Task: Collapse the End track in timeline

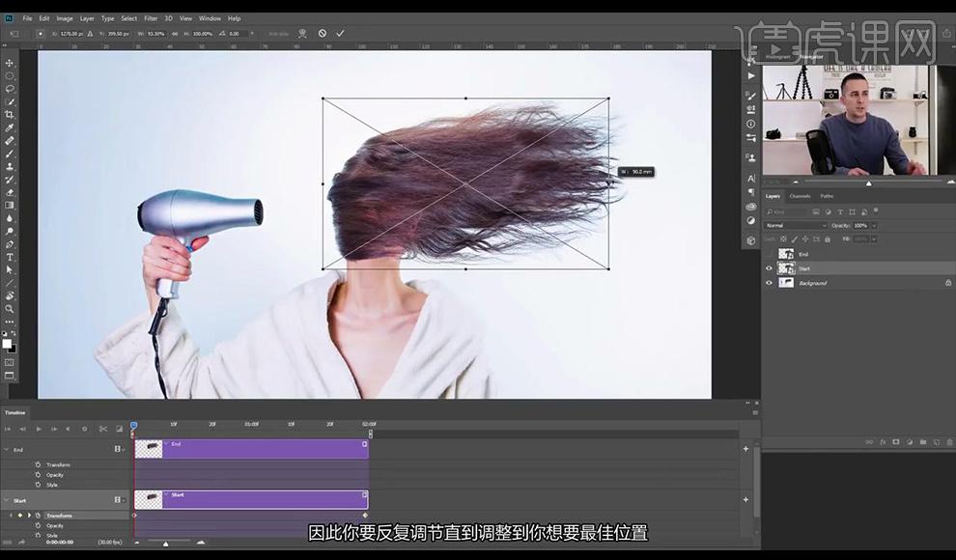Action: [6, 450]
